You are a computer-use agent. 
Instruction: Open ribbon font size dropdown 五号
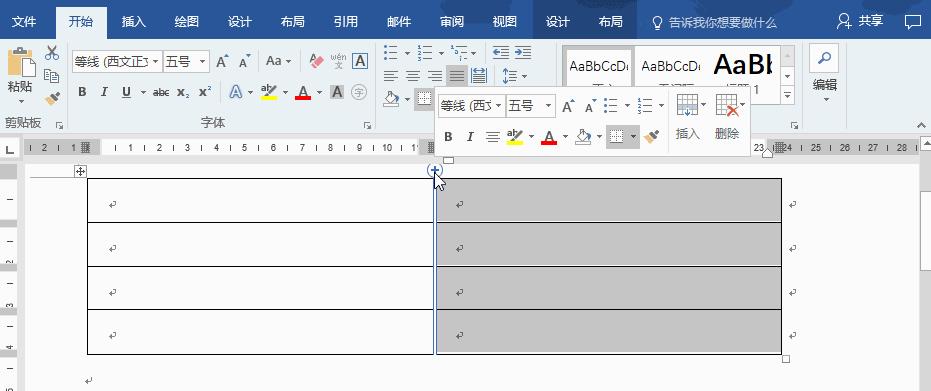(x=203, y=61)
